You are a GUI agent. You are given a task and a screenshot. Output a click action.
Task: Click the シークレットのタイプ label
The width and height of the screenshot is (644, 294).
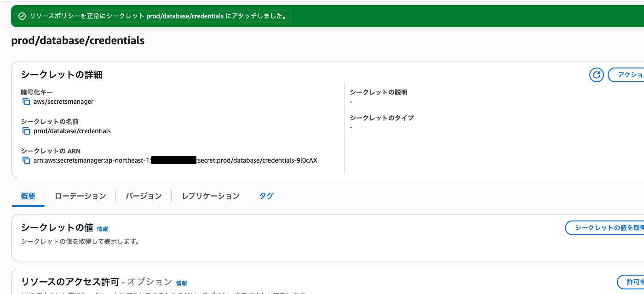(382, 118)
